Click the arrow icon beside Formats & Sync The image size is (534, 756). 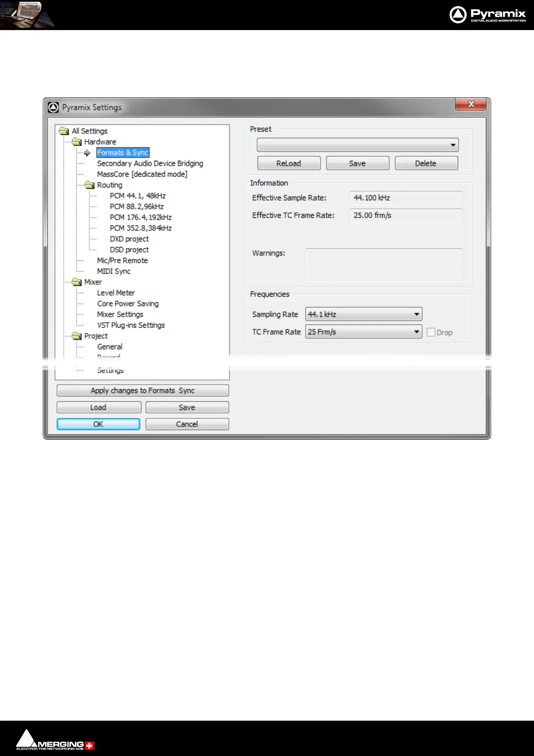pos(87,153)
